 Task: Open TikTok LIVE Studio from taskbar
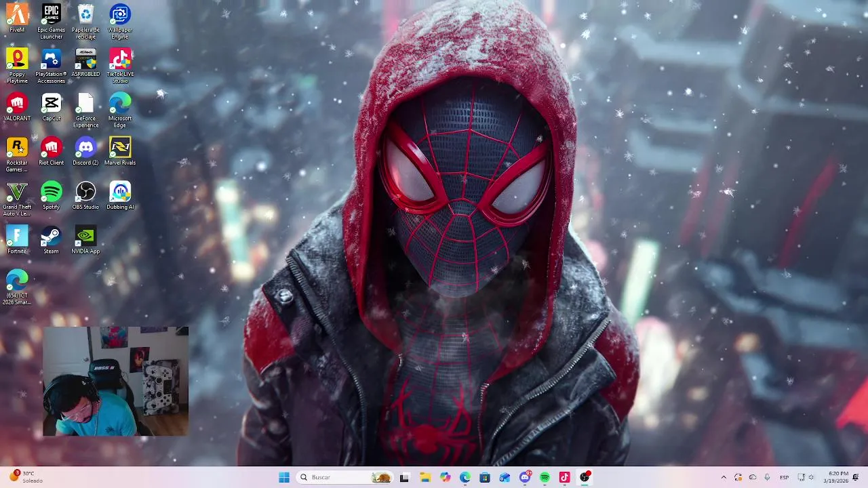point(564,477)
